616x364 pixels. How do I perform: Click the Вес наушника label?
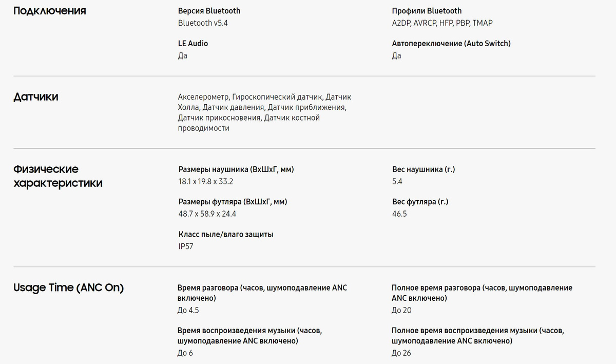pyautogui.click(x=423, y=169)
